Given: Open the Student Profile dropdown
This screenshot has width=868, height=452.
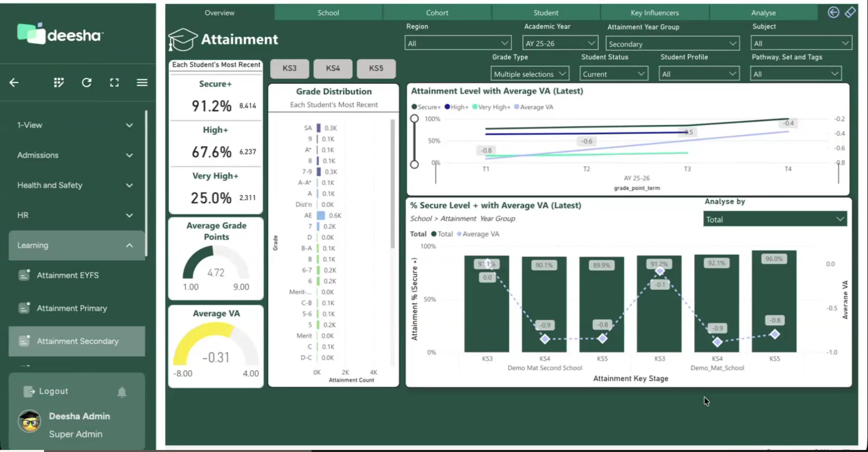Looking at the screenshot, I should [699, 74].
